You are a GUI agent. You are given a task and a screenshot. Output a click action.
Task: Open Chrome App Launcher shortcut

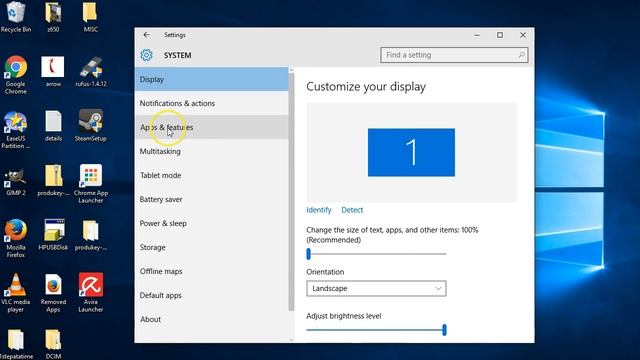click(x=91, y=184)
